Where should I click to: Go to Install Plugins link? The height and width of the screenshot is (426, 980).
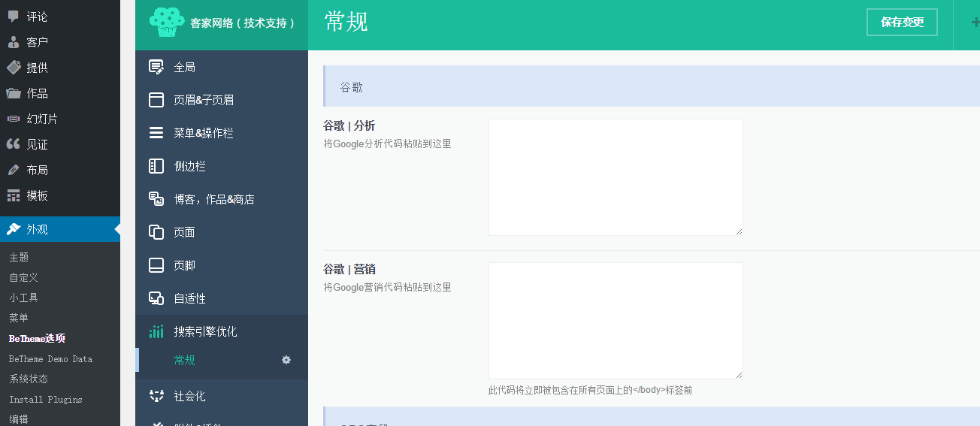[x=46, y=400]
